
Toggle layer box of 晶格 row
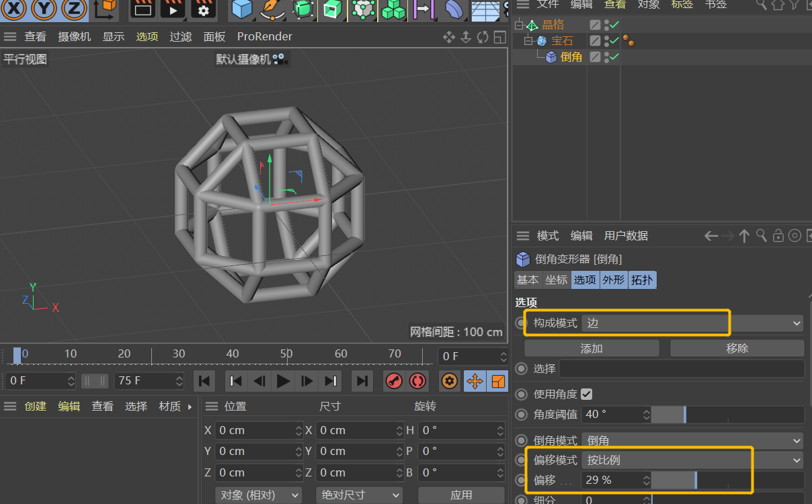click(595, 25)
